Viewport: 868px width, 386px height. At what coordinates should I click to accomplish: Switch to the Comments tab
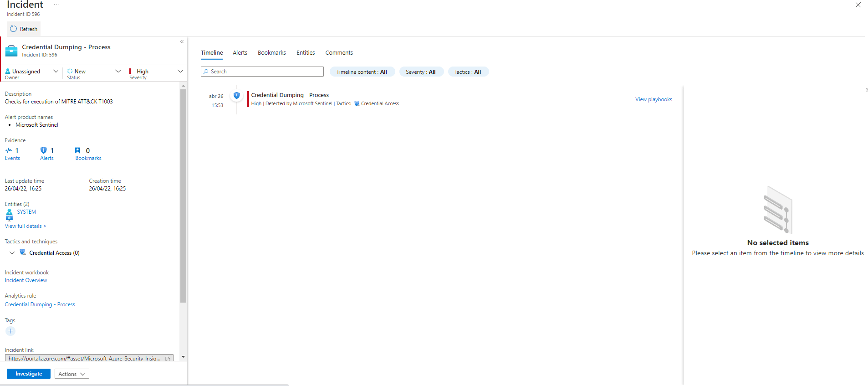pyautogui.click(x=339, y=53)
